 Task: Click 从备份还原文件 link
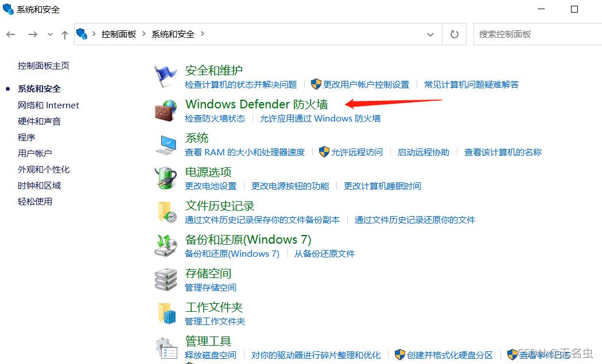click(324, 253)
